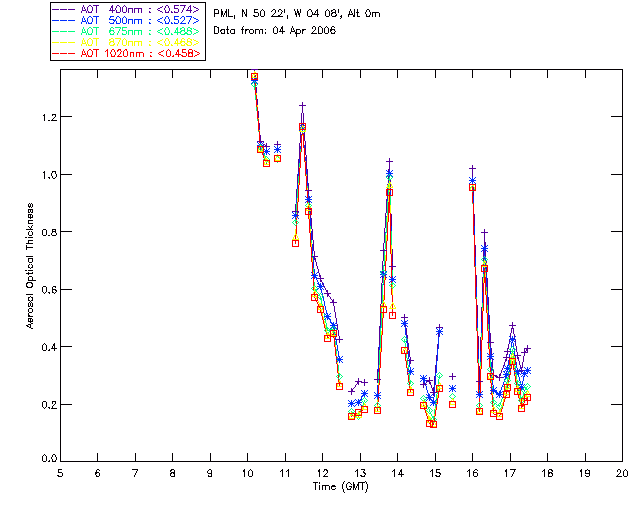
Task: Click y-axis tick label "1.0"
Action: (49, 174)
